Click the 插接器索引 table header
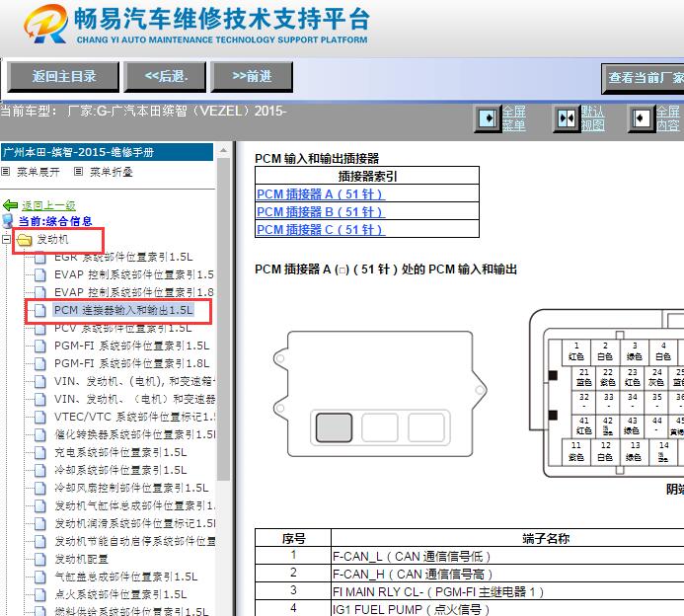 tap(367, 176)
